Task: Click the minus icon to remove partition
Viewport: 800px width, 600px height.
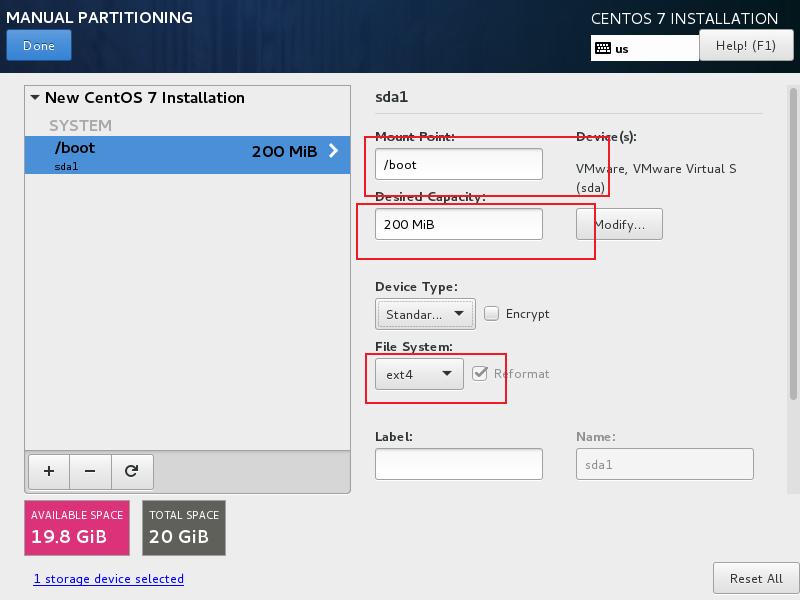Action: point(90,471)
